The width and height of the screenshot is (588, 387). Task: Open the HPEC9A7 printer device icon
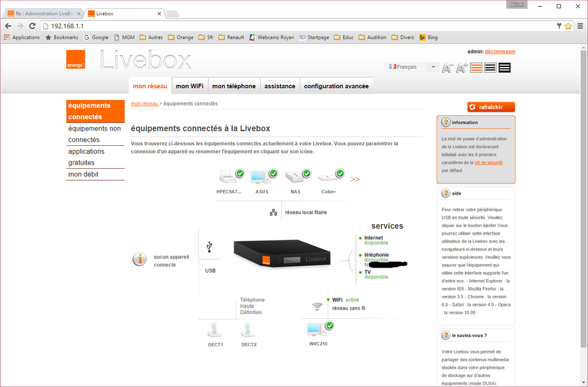point(228,176)
